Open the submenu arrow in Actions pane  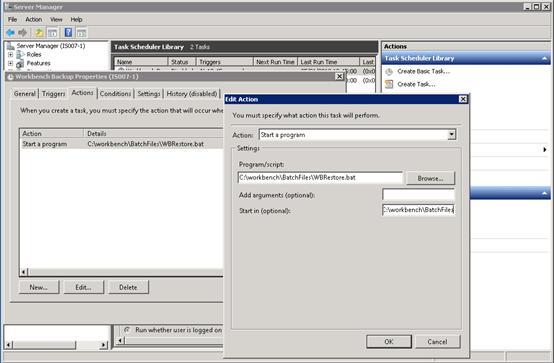point(544,150)
